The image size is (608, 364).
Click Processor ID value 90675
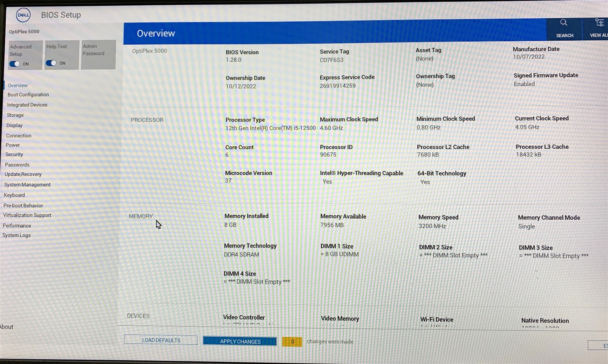328,155
